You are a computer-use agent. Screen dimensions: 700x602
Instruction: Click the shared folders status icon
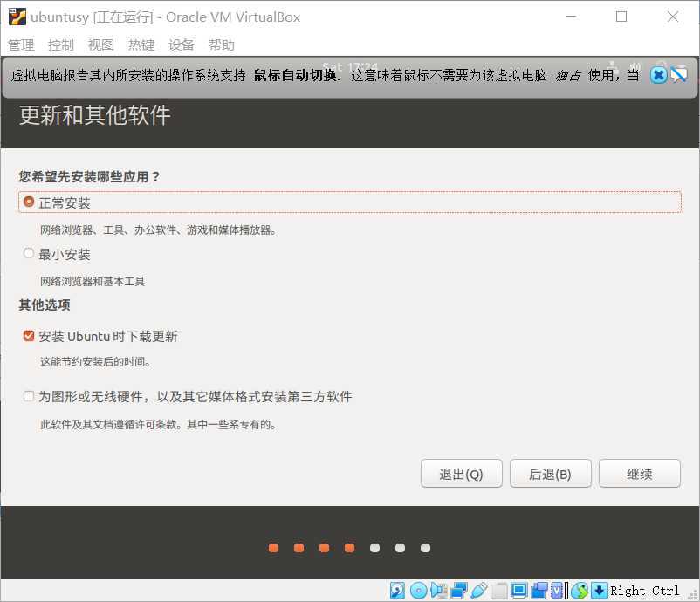coord(498,591)
